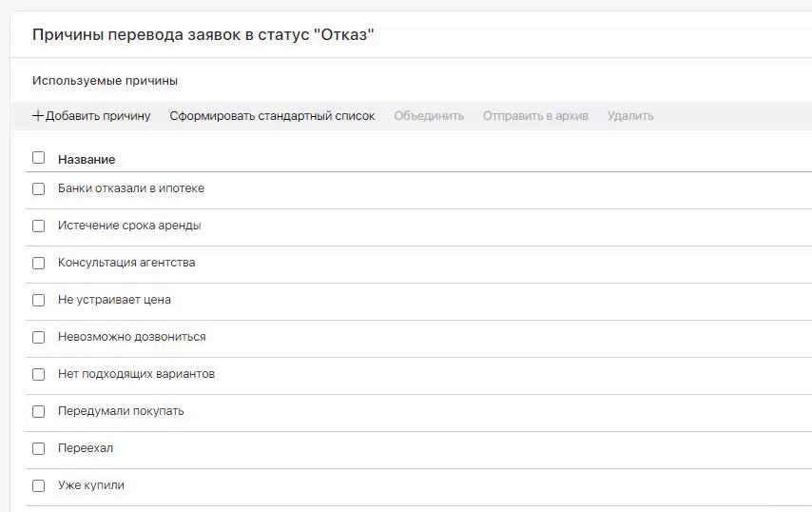Click the Объединить toolbar button
This screenshot has width=812, height=512.
click(429, 116)
